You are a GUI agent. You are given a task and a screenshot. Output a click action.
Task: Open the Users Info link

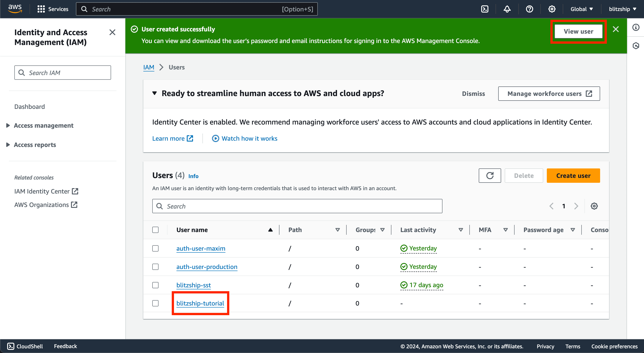(193, 176)
